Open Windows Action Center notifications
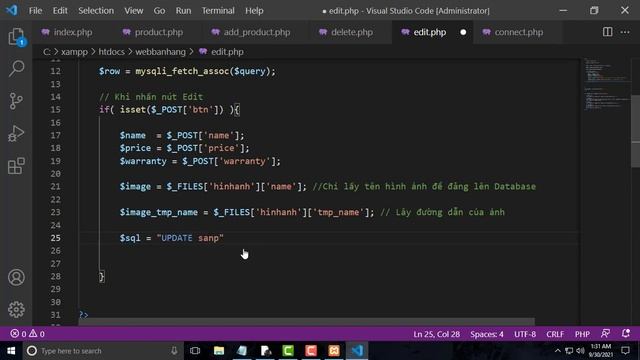Viewport: 640px width, 360px height. 625,351
